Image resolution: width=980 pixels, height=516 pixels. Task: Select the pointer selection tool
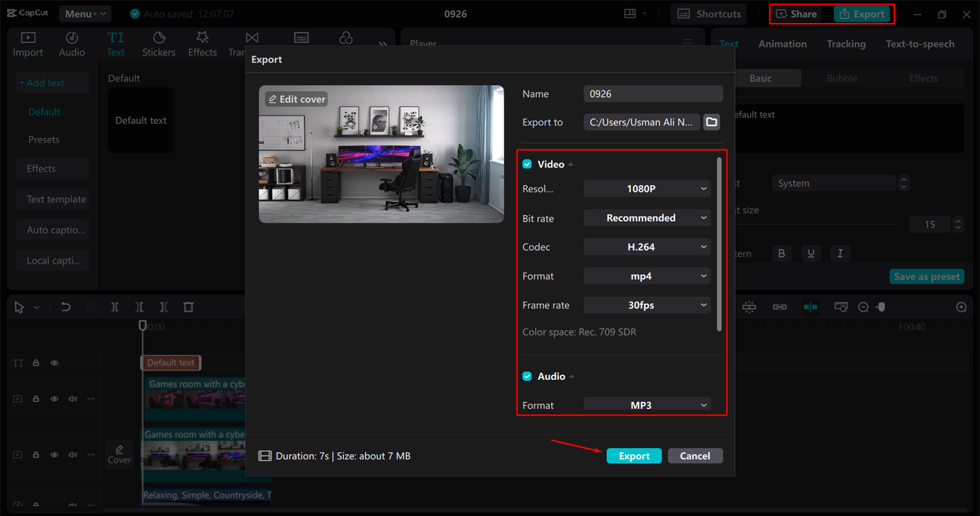click(20, 307)
